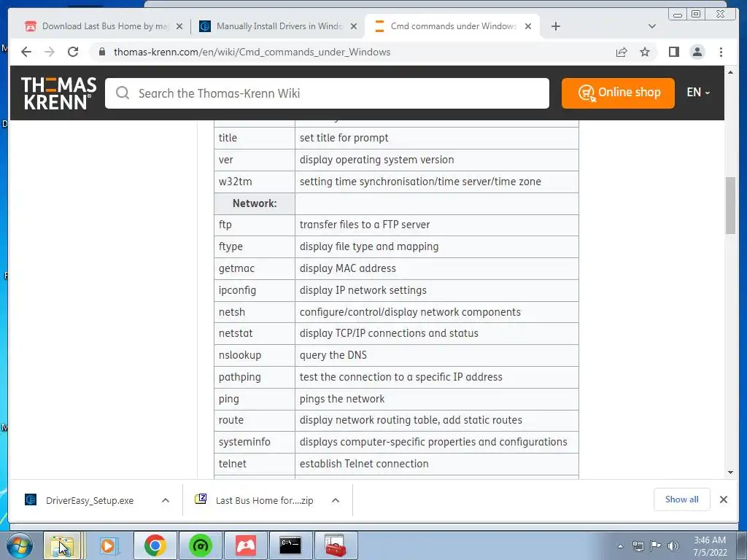Open the clock showing 3:46 AM

pos(710,546)
